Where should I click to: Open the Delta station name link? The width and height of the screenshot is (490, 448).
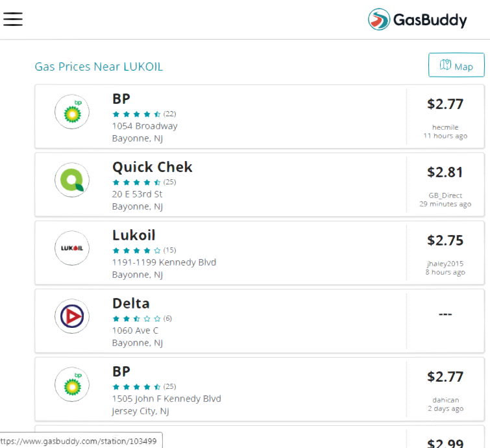point(131,303)
